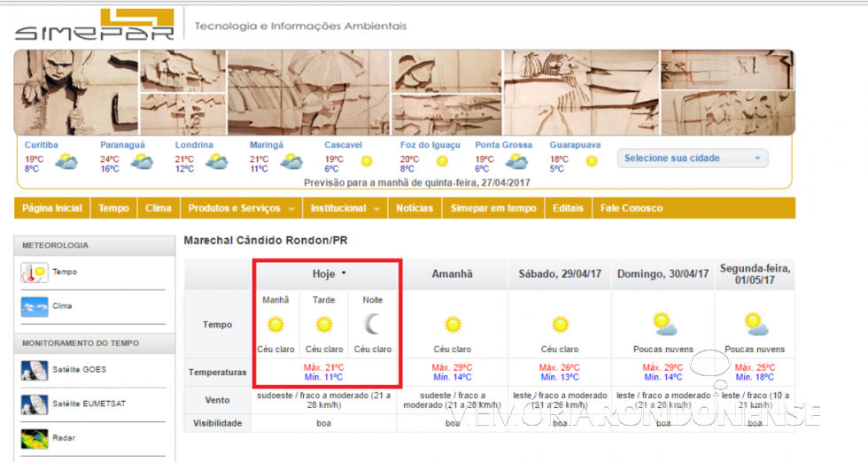Viewport: 868px width, 462px height.
Task: Open the Clima menu item
Action: click(x=159, y=208)
